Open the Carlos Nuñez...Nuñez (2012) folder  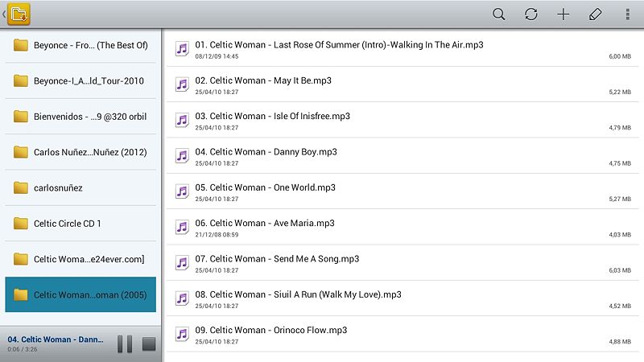click(80, 152)
